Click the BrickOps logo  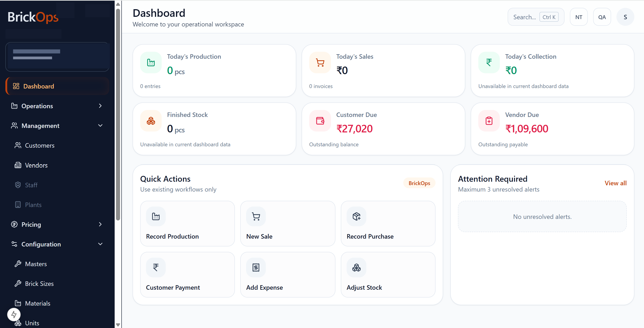[33, 17]
